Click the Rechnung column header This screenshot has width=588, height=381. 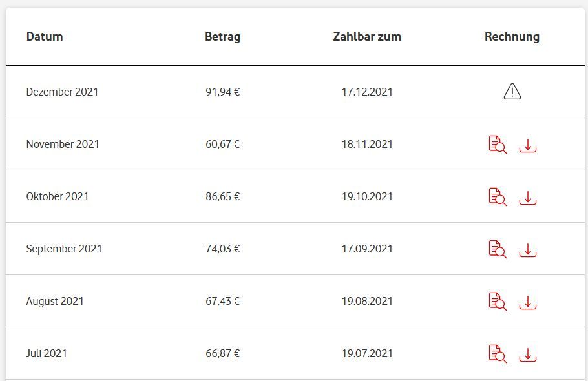point(512,37)
